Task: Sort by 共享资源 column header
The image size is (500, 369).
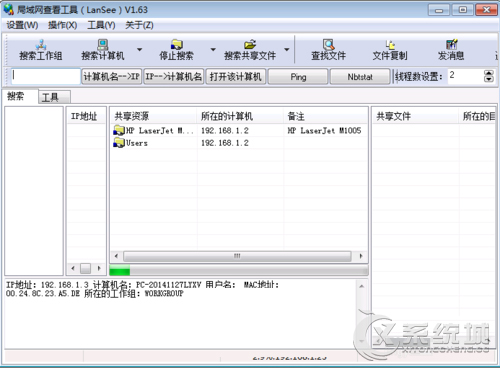Action: 153,116
